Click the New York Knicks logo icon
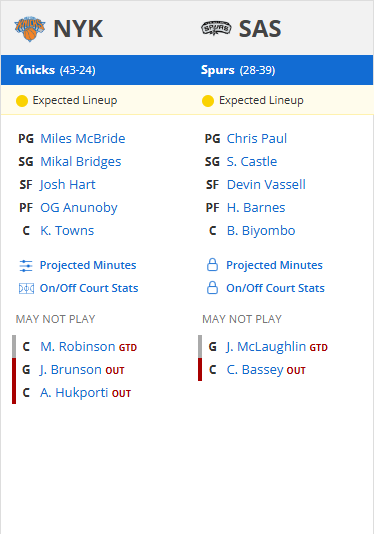The width and height of the screenshot is (374, 534). coord(30,29)
